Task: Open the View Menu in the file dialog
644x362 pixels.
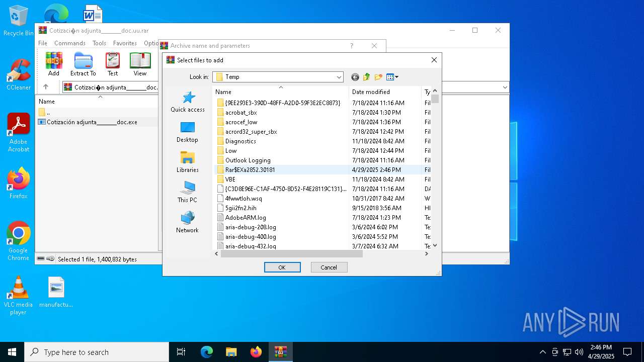Action: (392, 77)
